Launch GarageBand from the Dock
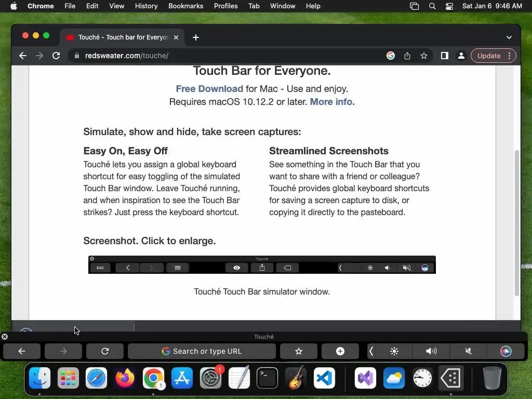This screenshot has height=399, width=532. click(296, 378)
